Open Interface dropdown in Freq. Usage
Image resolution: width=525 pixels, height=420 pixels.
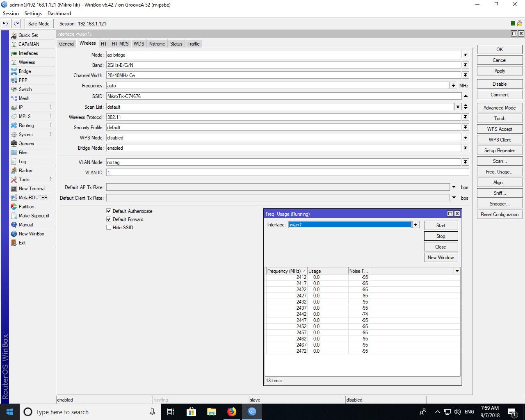[x=415, y=225]
